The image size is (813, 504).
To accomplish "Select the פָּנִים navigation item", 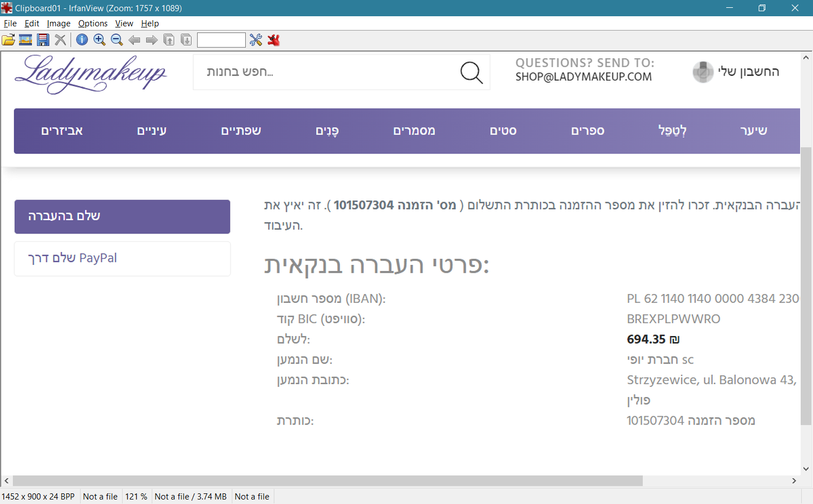I will tap(327, 131).
